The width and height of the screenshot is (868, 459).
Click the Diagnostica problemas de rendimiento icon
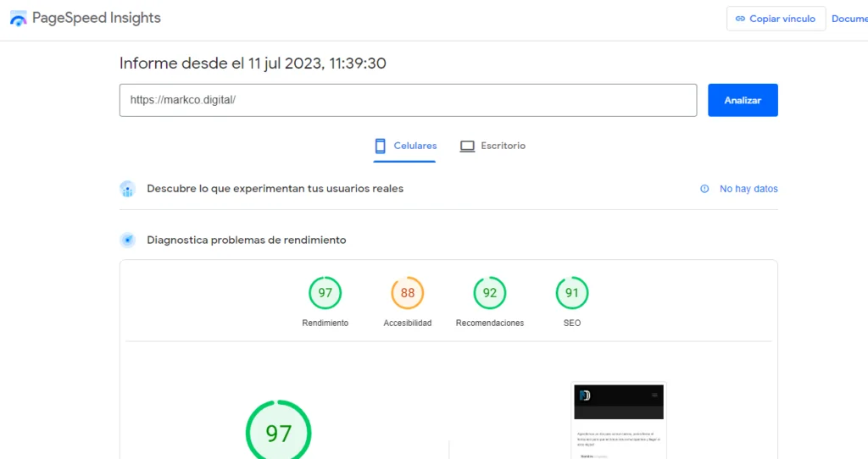[x=127, y=240]
